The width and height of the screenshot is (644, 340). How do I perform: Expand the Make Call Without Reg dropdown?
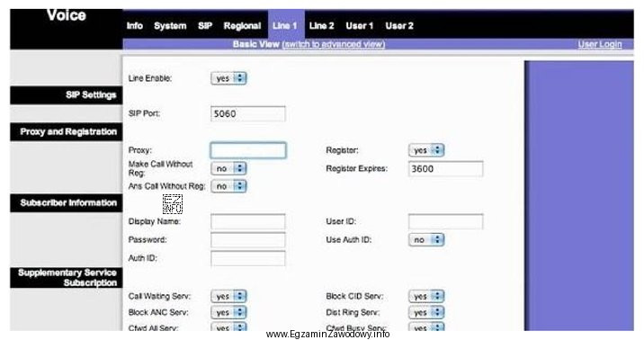[x=228, y=168]
